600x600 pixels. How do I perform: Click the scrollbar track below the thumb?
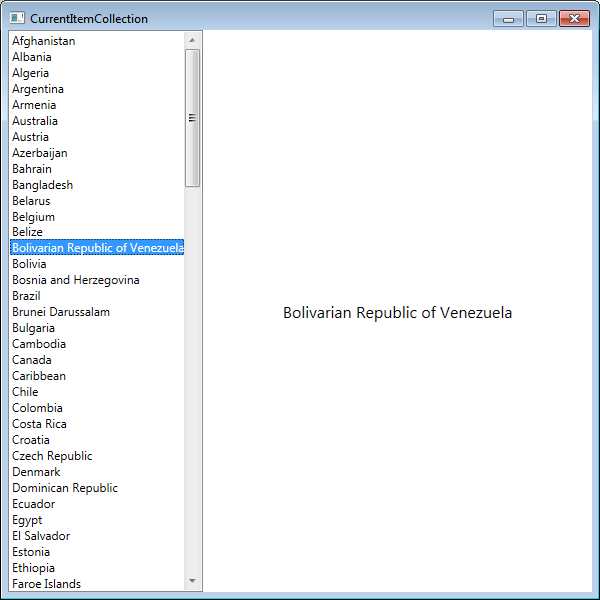pos(192,380)
